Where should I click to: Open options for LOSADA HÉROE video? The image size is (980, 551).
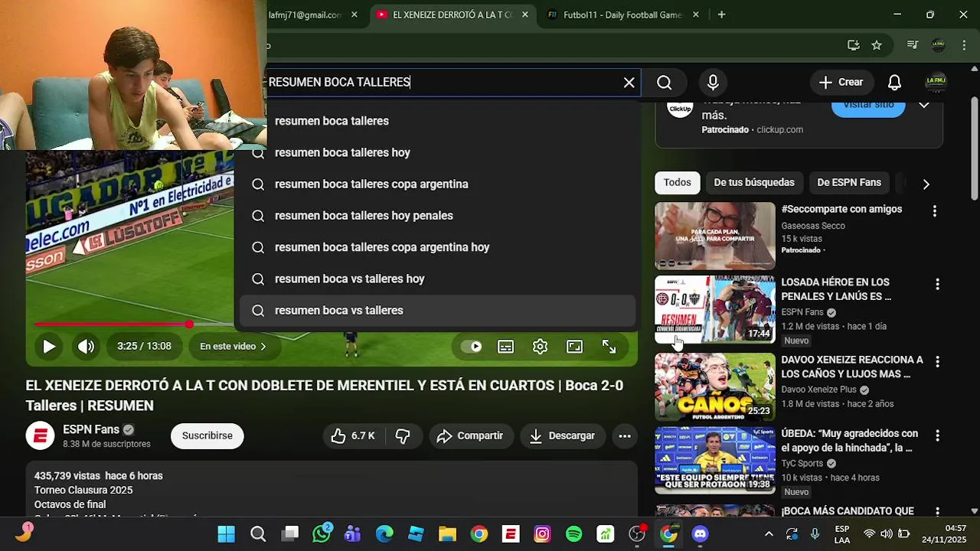pyautogui.click(x=937, y=285)
